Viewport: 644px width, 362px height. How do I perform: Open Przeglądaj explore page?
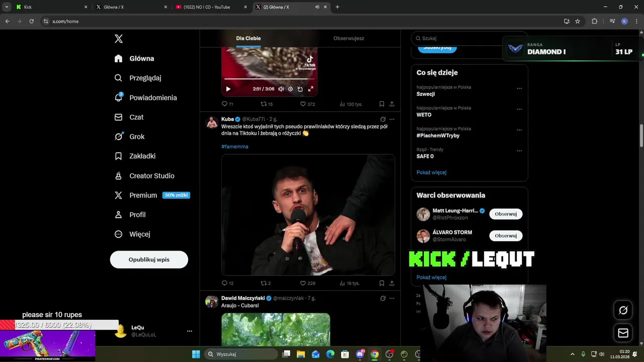point(138,78)
